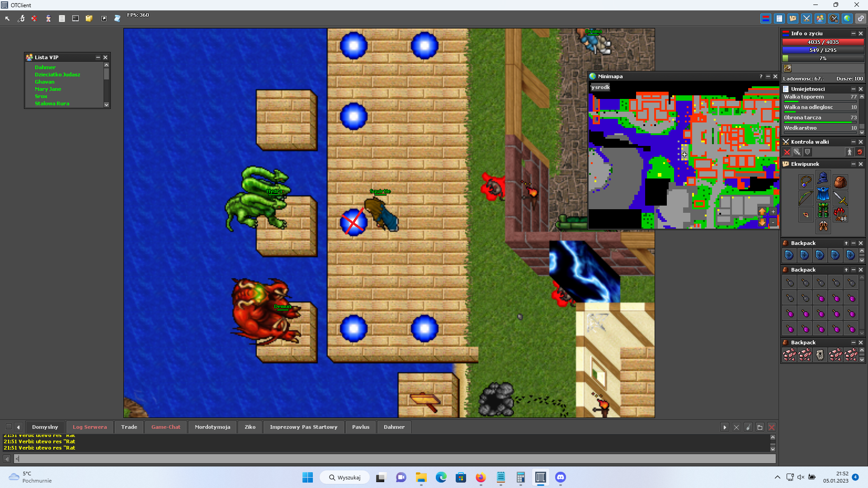Collapse the Kontrola walki panel
Screen dimensions: 868x488
pos(854,142)
